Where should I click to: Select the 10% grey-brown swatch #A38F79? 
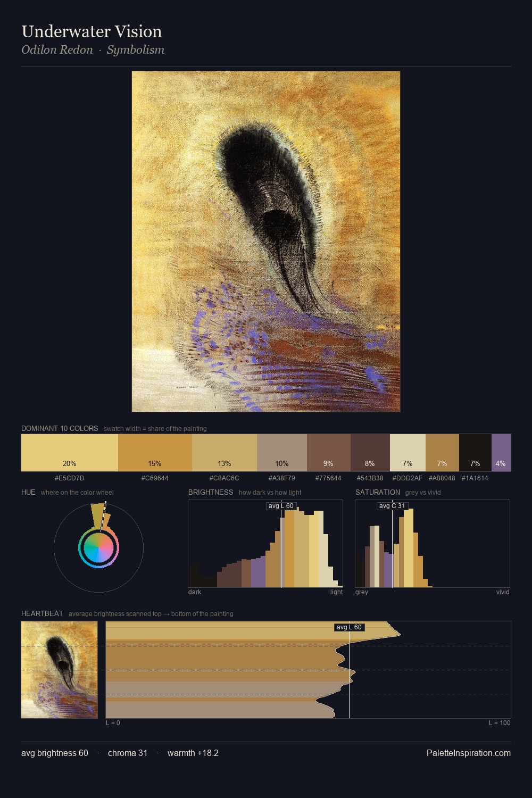pos(282,453)
